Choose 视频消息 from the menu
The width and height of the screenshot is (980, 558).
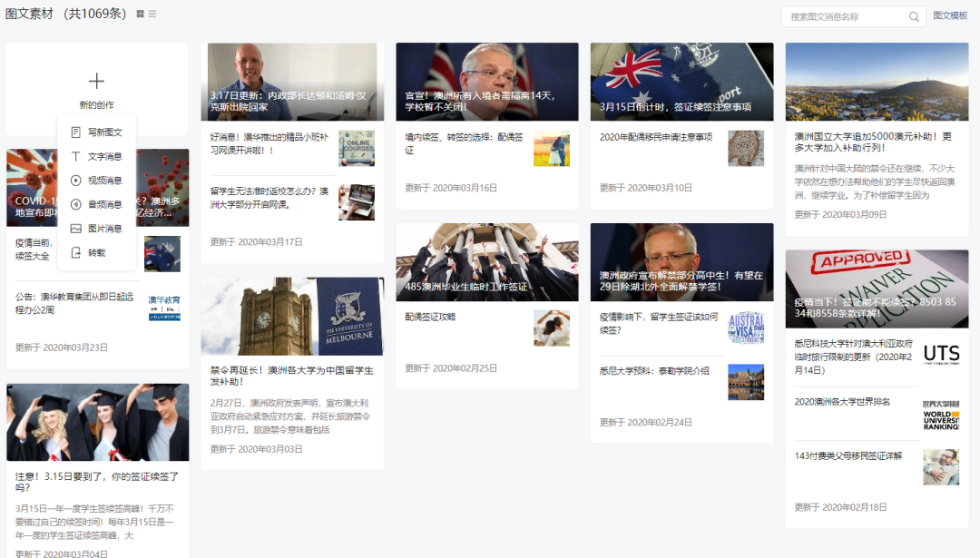(x=97, y=181)
